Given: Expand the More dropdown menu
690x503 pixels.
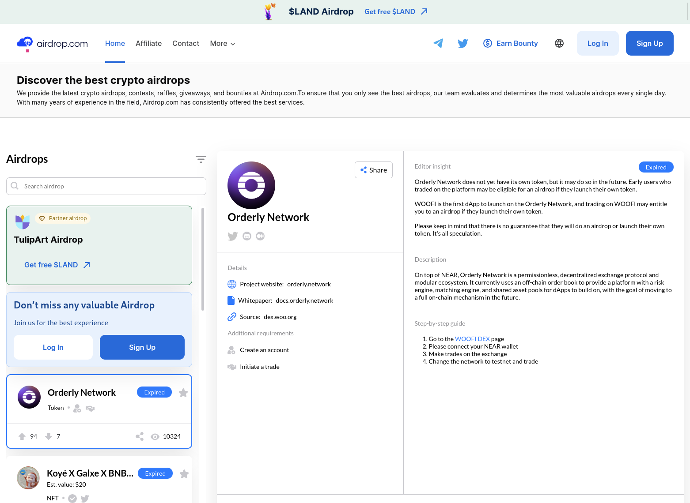Looking at the screenshot, I should click(223, 43).
